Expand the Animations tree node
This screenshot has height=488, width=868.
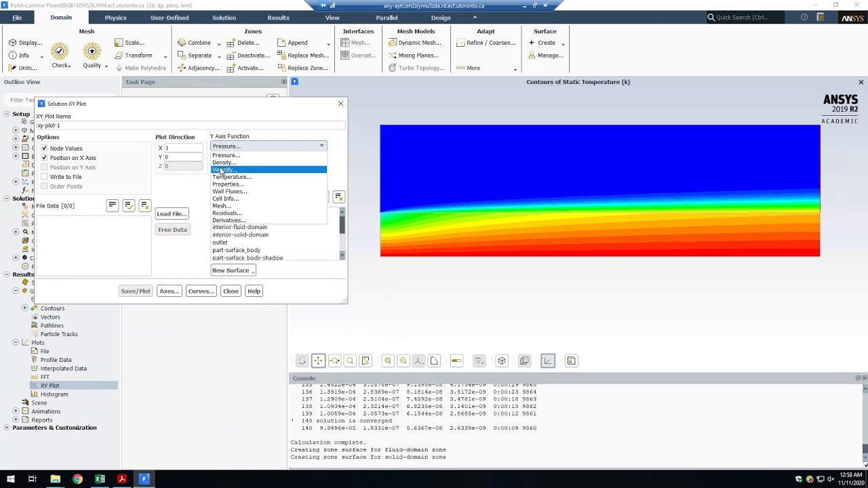(16, 411)
